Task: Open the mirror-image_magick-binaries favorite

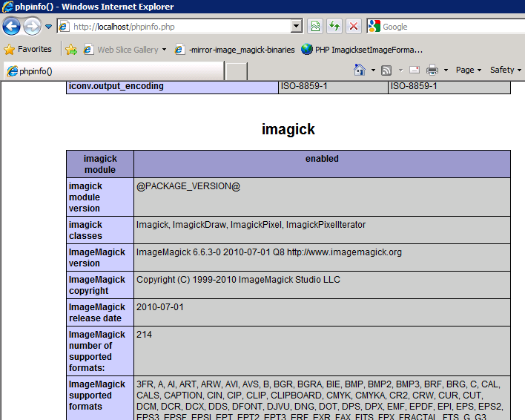Action: [x=235, y=50]
